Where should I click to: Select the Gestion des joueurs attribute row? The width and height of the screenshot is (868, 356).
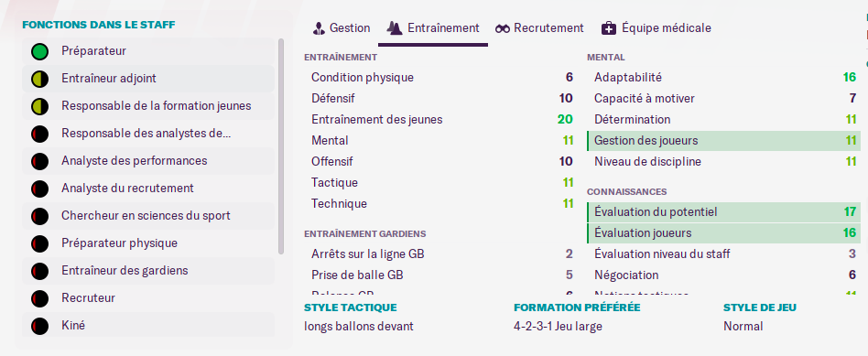pyautogui.click(x=723, y=141)
